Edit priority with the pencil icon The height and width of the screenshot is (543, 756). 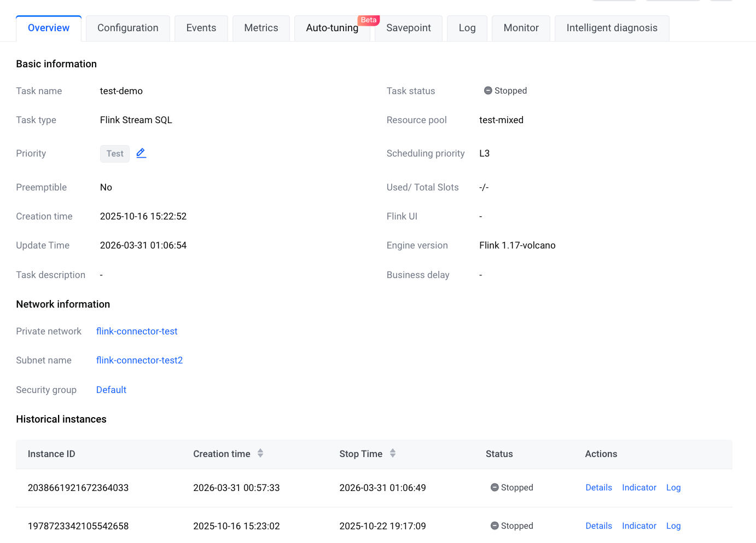pos(141,153)
